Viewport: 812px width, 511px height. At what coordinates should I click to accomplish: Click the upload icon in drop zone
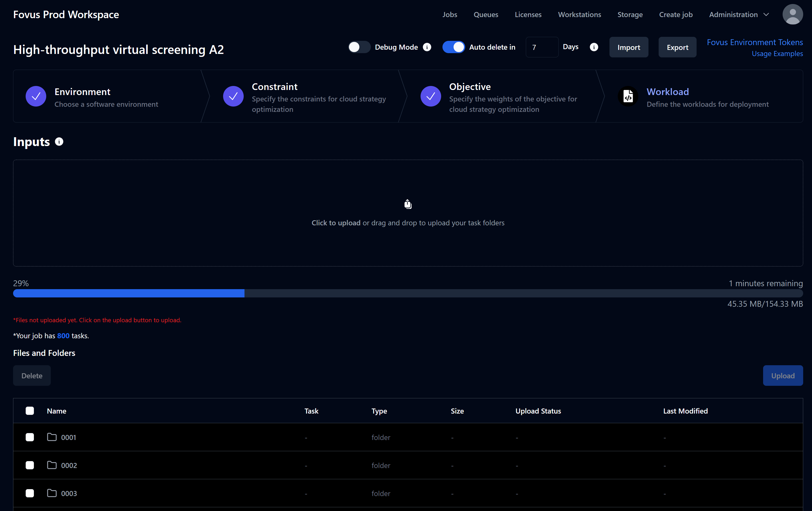[x=408, y=204]
